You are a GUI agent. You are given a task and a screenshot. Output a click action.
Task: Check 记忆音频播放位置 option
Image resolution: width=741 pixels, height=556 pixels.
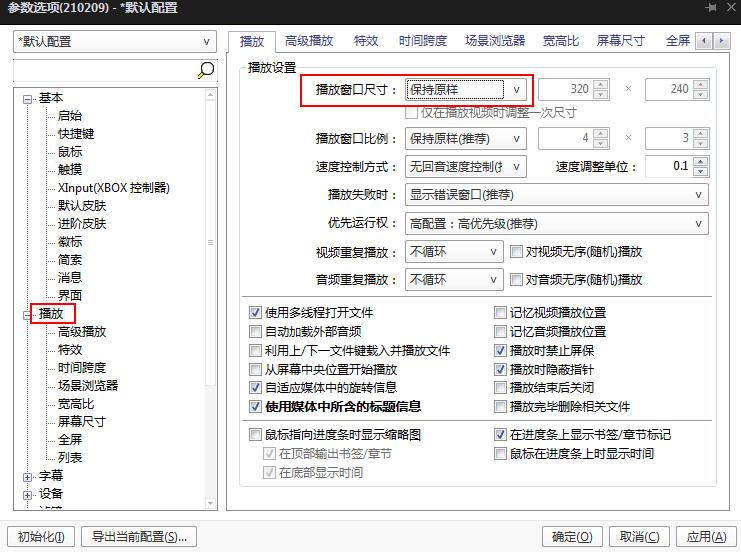pyautogui.click(x=500, y=331)
